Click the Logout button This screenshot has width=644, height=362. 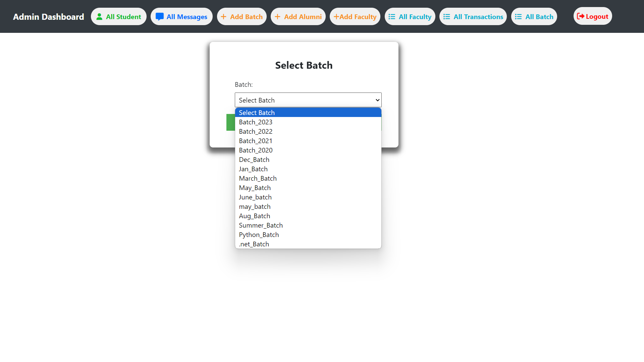[x=592, y=16]
